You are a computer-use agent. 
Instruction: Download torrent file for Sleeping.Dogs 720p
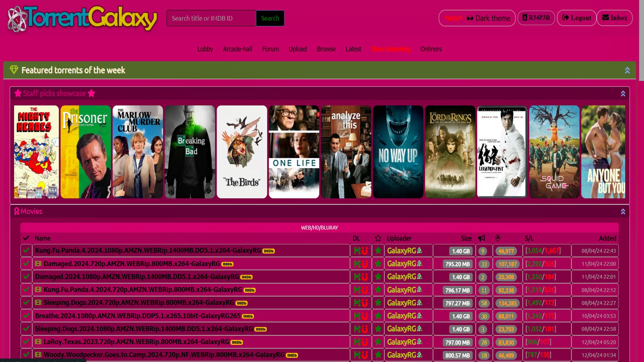tap(357, 303)
